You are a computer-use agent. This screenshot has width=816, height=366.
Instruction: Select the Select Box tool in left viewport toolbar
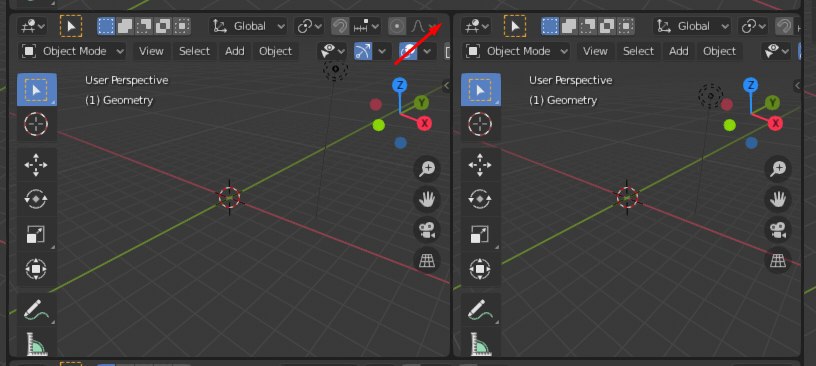pyautogui.click(x=37, y=90)
